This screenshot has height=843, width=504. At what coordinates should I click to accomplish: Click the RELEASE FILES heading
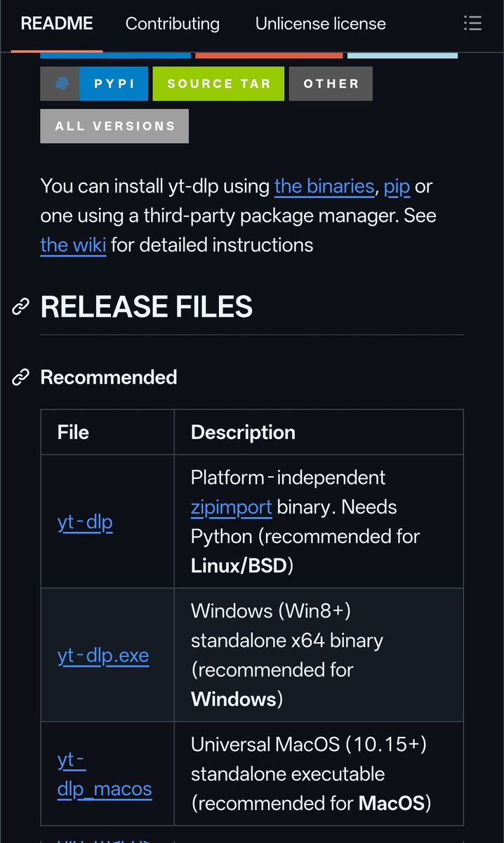(146, 307)
